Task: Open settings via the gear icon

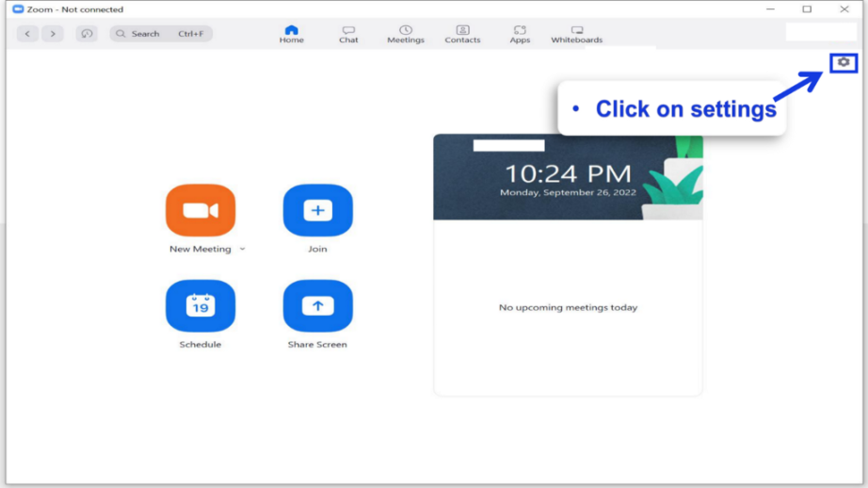Action: [844, 63]
